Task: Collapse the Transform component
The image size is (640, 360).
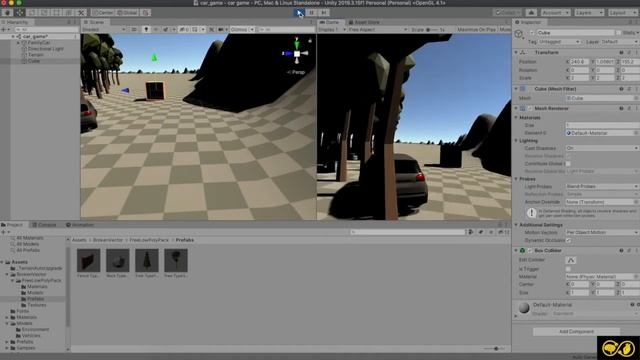Action: coord(516,53)
